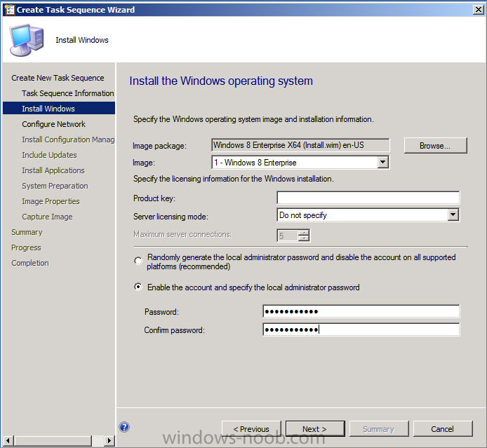The image size is (487, 448).
Task: Click into the Confirm password field
Action: pos(361,330)
